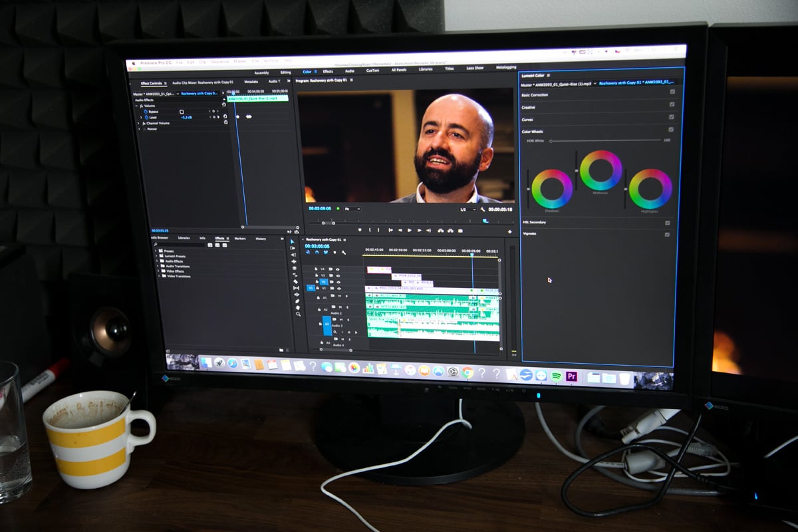Viewport: 798px width, 532px height.
Task: Toggle V2 track output eye
Action: click(x=338, y=282)
